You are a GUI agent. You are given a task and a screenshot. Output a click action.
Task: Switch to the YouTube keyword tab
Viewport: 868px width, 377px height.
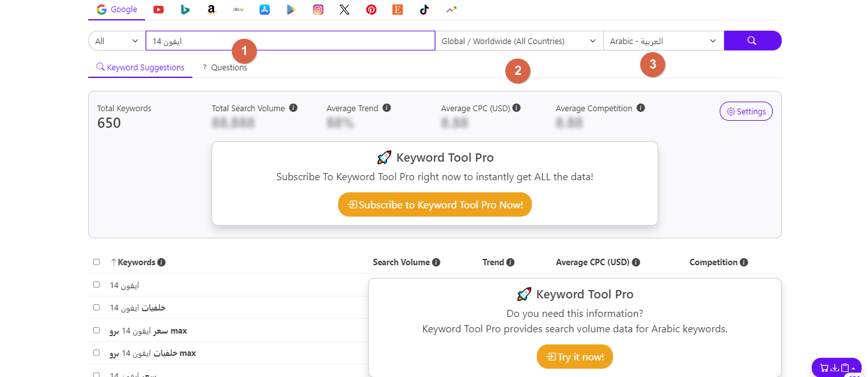point(159,10)
